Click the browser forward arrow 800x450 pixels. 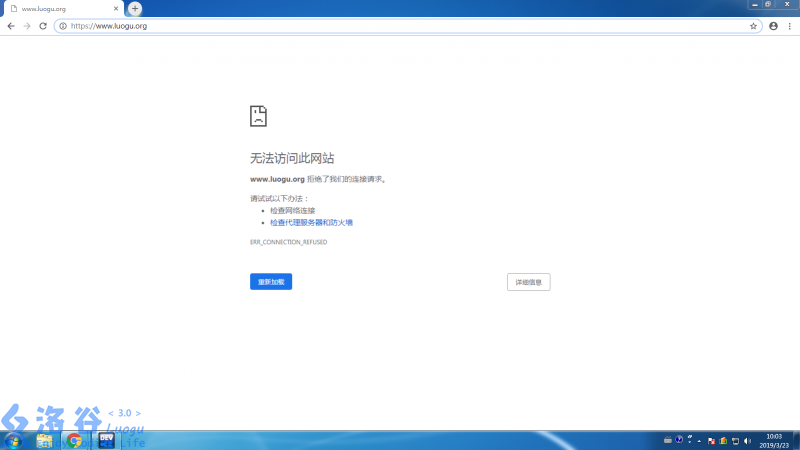click(27, 26)
